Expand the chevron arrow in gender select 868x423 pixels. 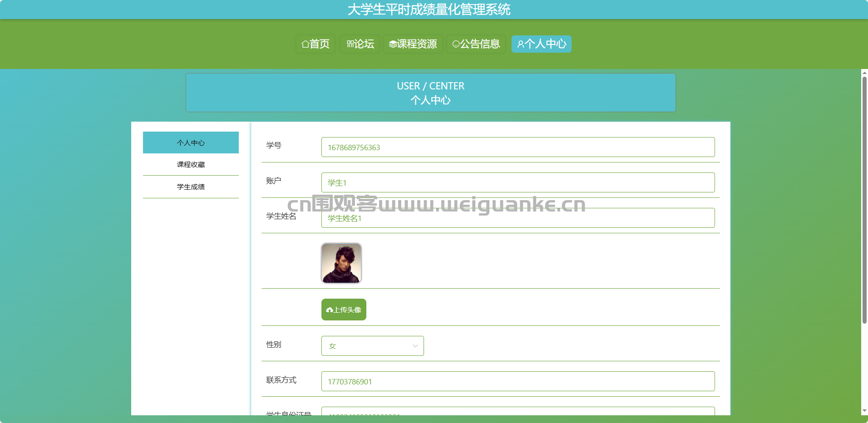(415, 346)
